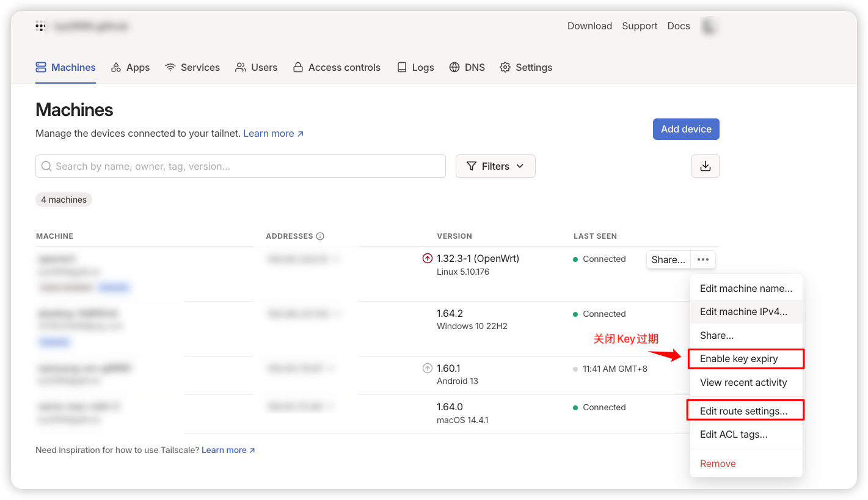Open the Access controls tab

click(337, 67)
